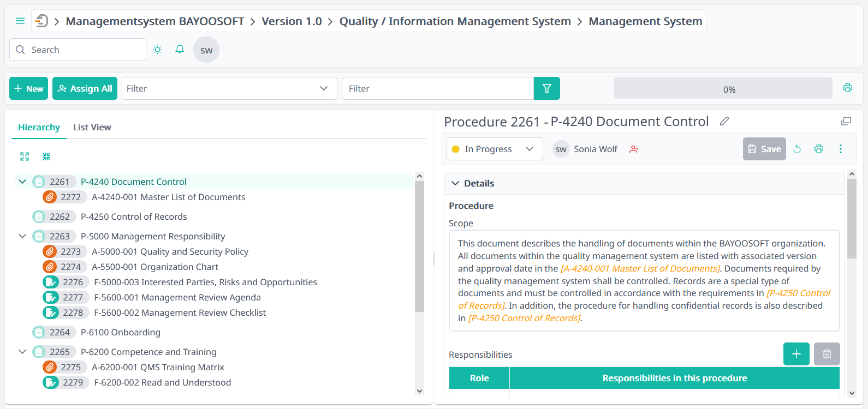The height and width of the screenshot is (409, 868).
Task: Switch to List View tab
Action: (92, 127)
